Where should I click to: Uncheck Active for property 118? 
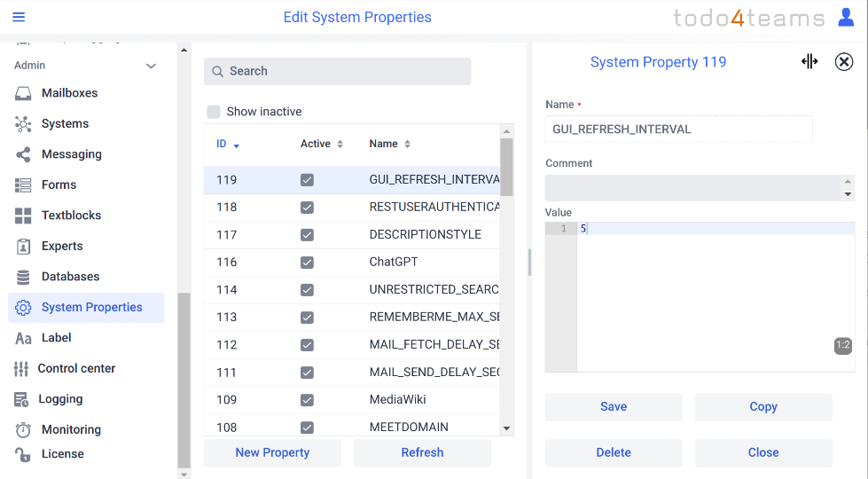click(x=307, y=207)
